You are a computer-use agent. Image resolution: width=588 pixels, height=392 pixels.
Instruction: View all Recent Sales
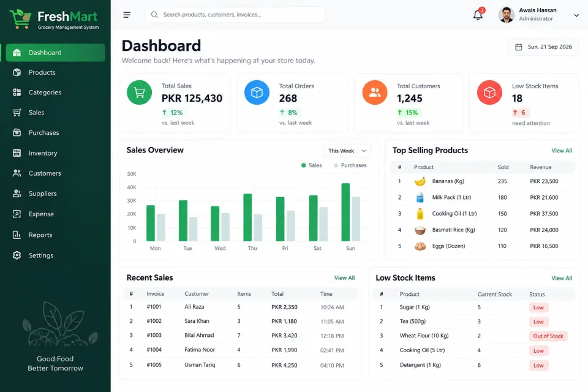click(344, 278)
